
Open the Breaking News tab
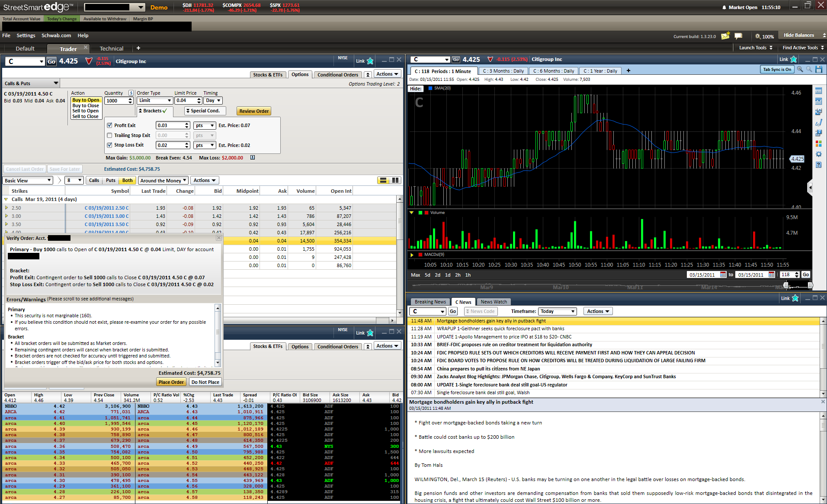coord(430,302)
